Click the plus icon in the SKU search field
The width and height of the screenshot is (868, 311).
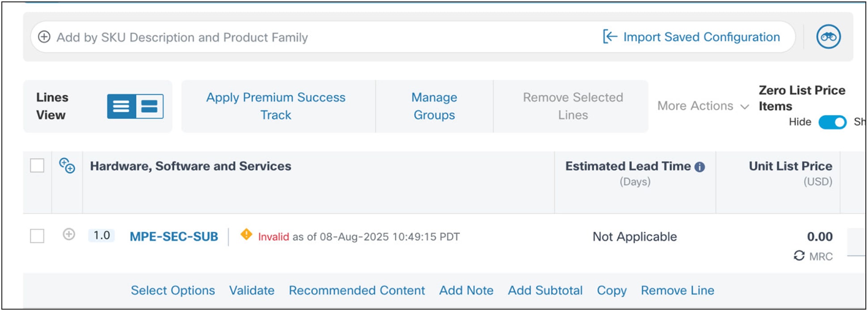tap(44, 37)
